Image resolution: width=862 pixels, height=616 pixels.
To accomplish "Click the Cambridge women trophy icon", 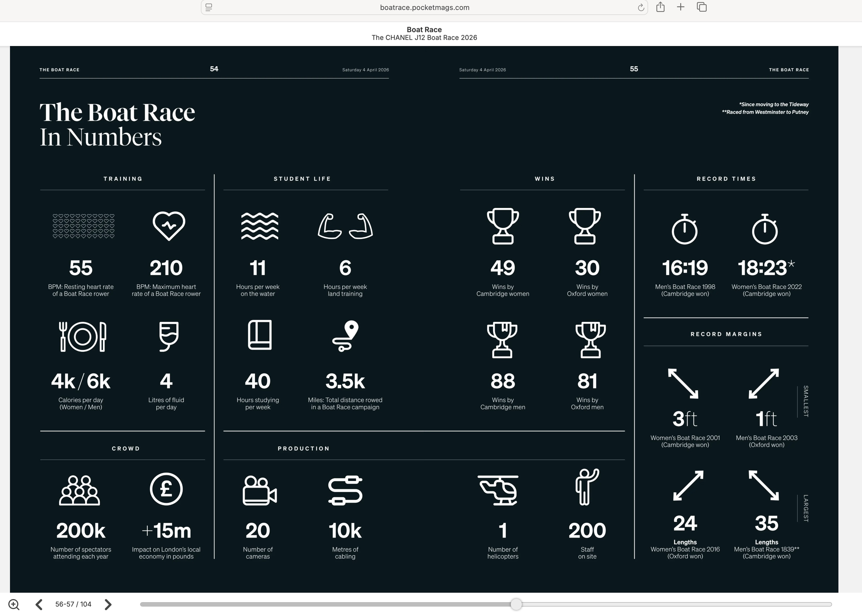I will coord(502,226).
